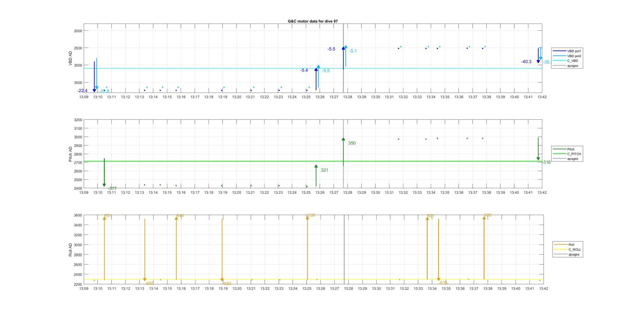Click the 'Roll AD' y-axis label
644x319 pixels.
71,249
